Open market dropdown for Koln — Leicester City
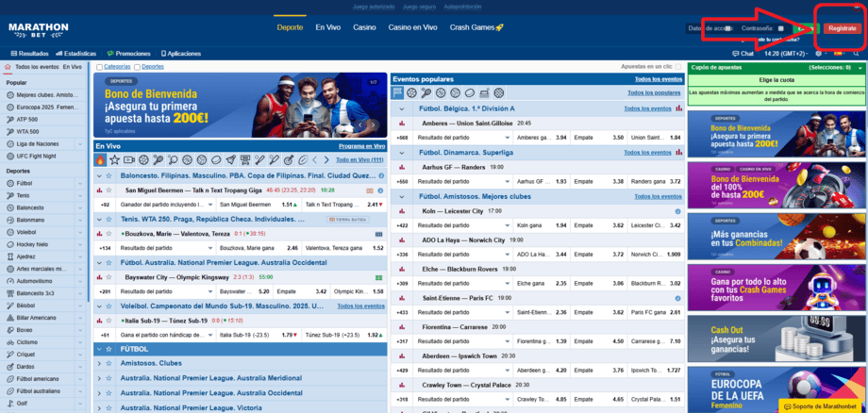Screen dimensions: 868x413 coord(507,225)
